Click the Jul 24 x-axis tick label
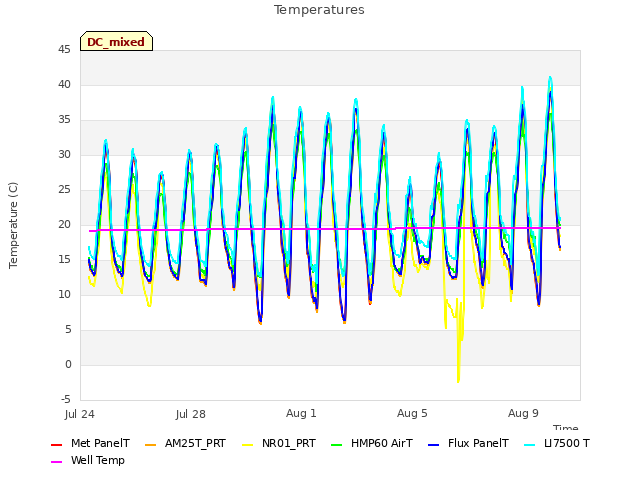Viewport: 640px width, 480px height. (x=80, y=414)
